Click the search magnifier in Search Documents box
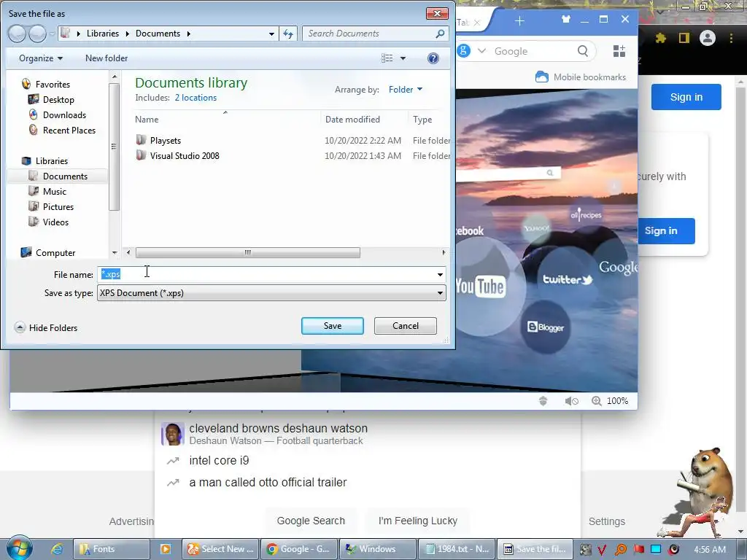747x560 pixels. point(440,34)
